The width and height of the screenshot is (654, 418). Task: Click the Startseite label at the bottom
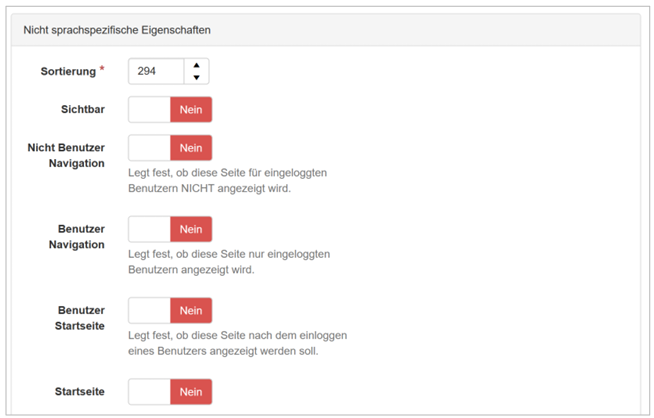coord(79,392)
